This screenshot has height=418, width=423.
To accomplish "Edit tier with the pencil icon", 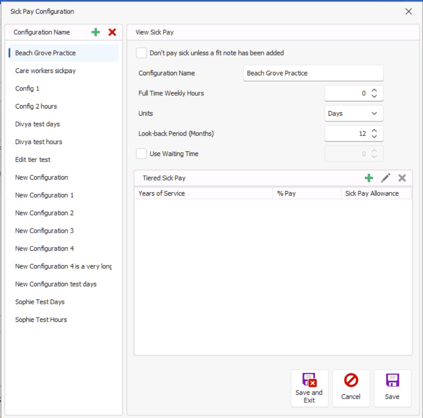I will pos(385,178).
